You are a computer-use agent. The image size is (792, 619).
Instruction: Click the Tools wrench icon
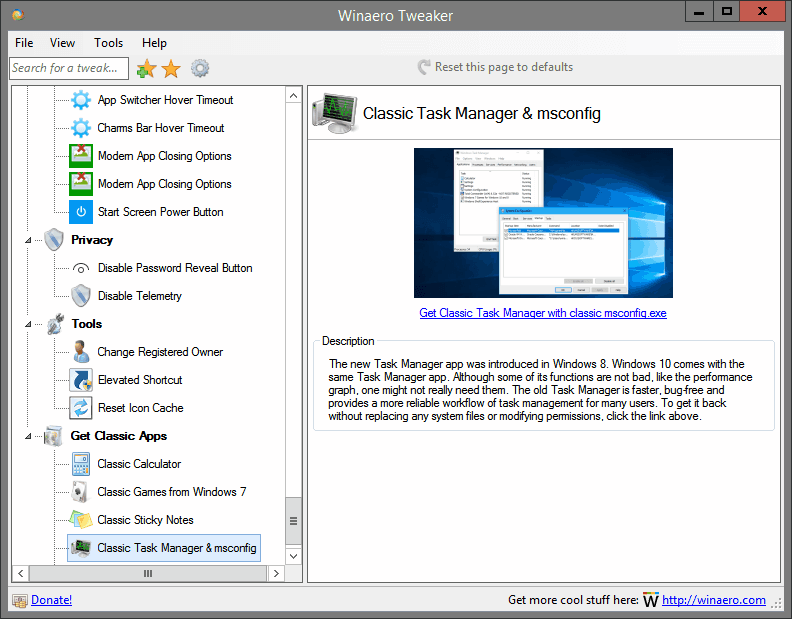[56, 324]
